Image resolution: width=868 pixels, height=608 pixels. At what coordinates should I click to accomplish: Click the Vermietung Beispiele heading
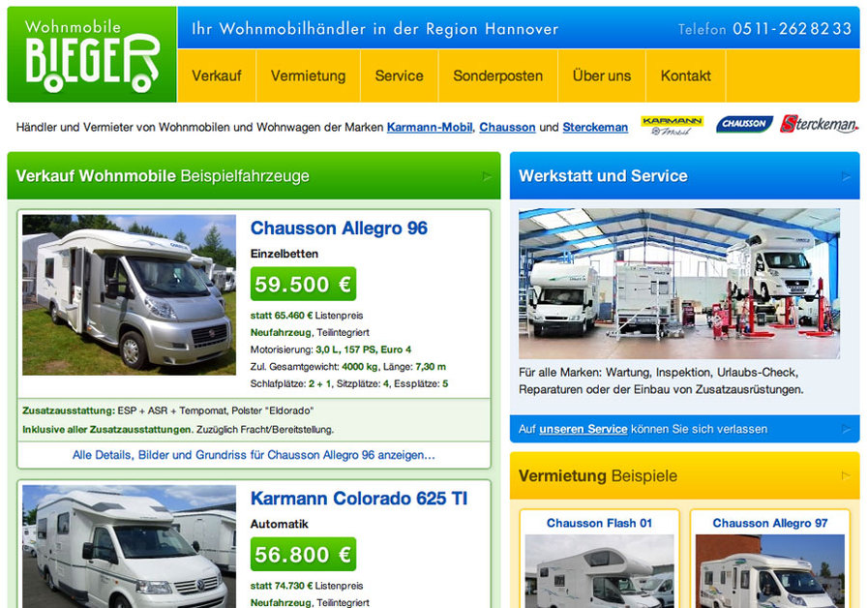pos(598,476)
